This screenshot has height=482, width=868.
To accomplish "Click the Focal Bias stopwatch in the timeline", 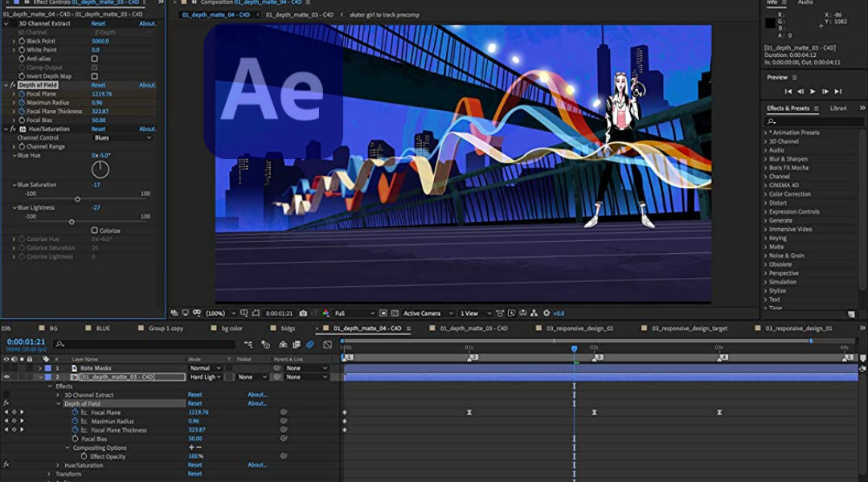I will pos(75,439).
